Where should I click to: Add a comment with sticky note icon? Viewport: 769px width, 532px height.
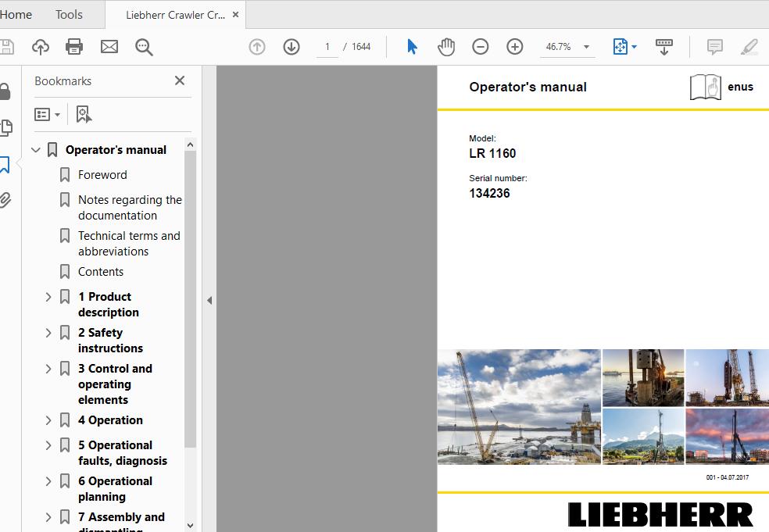714,47
